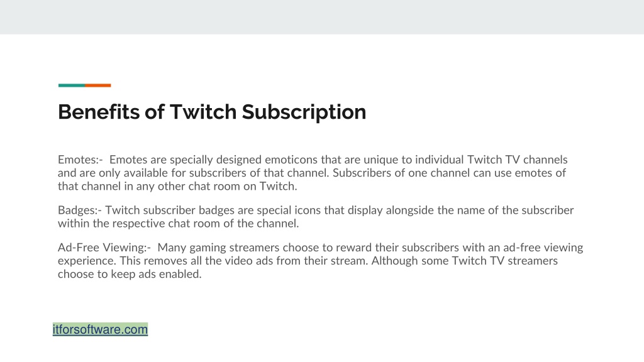Click the word 'Benefits' in the heading
The image size is (644, 362).
pos(99,112)
